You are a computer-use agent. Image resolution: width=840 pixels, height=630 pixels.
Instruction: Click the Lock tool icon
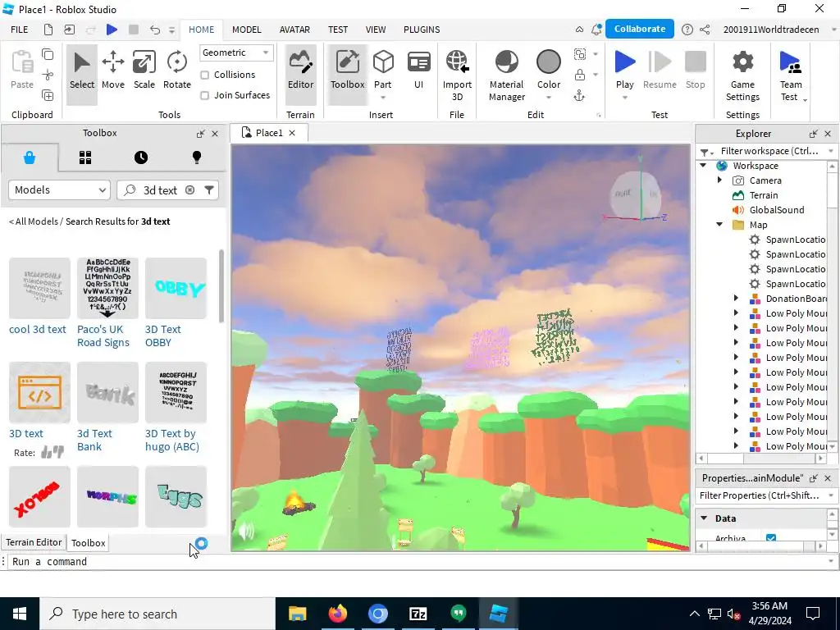point(580,75)
